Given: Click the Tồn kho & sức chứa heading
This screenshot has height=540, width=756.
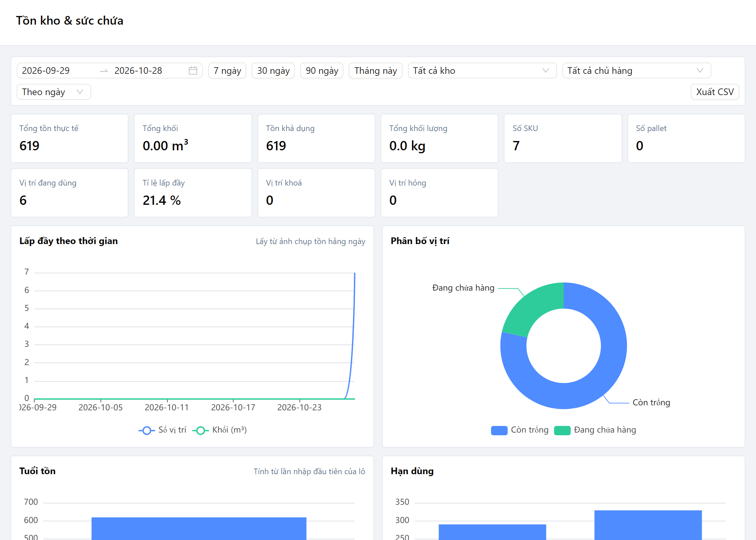Looking at the screenshot, I should pos(70,21).
